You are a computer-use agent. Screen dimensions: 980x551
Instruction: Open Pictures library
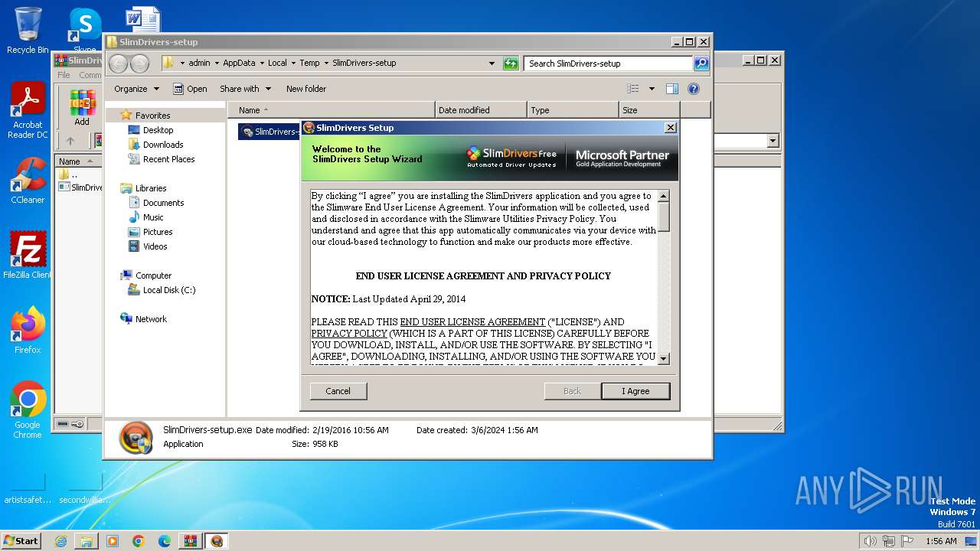coord(158,232)
